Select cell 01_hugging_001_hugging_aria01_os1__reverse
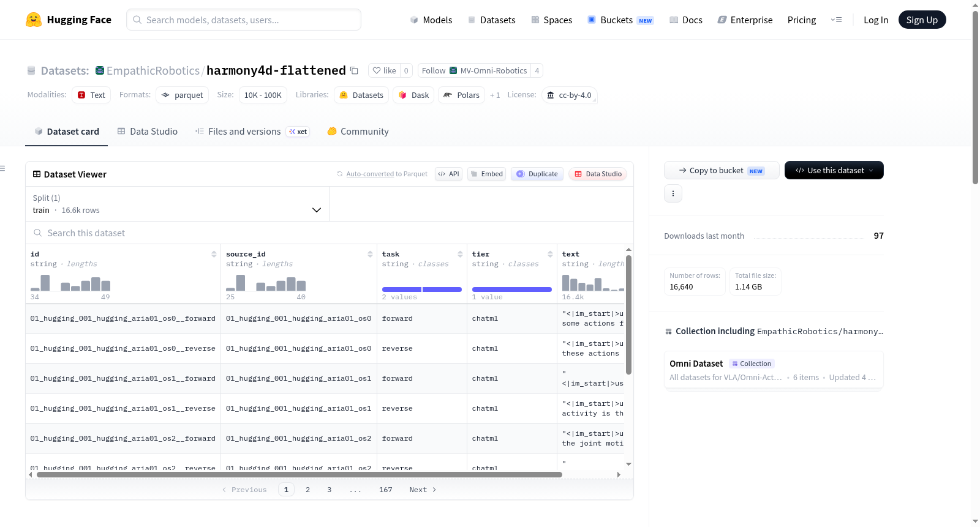 tap(123, 408)
